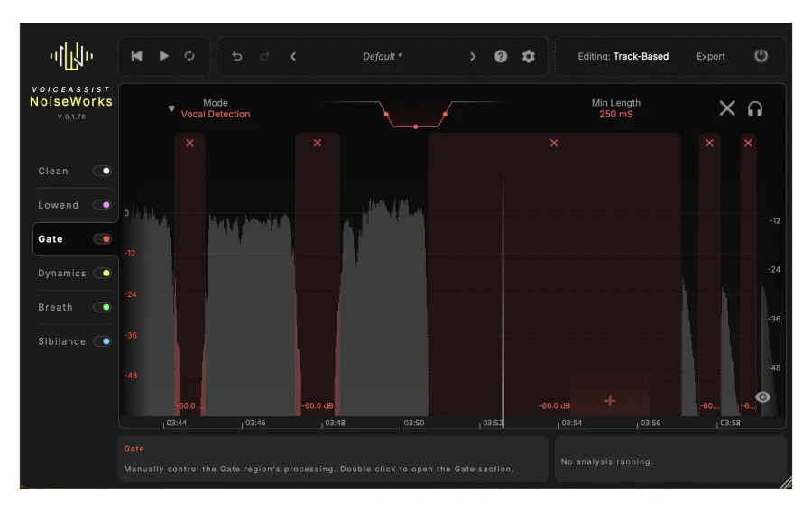Expand the Mode dropdown arrow
This screenshot has height=512, width=812.
[x=171, y=109]
